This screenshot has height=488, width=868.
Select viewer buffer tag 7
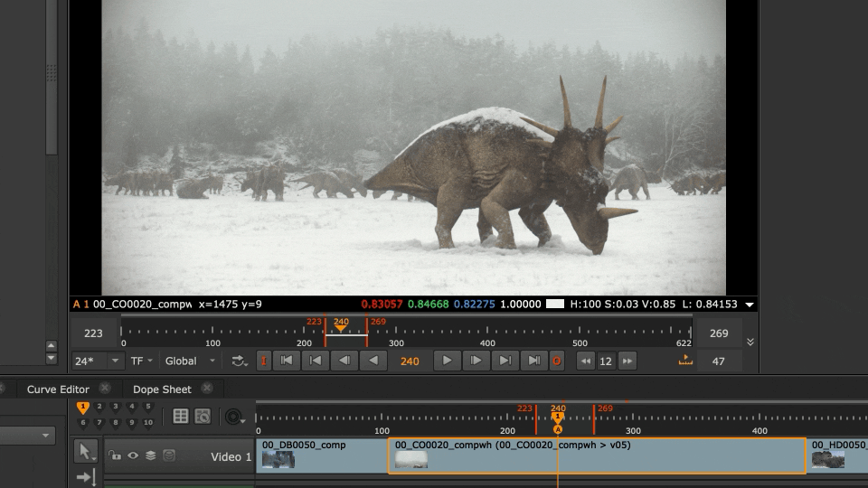99,423
